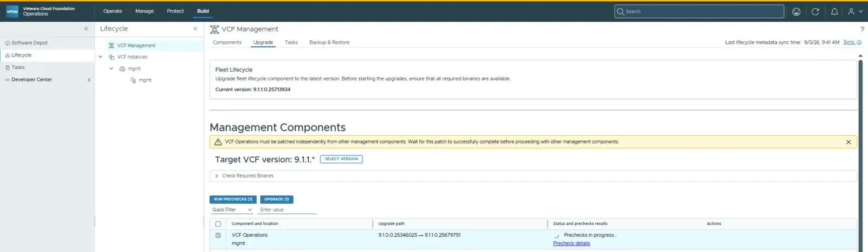Click the page vertical scrollbar
Screen dimensions: 868x252
click(x=860, y=155)
